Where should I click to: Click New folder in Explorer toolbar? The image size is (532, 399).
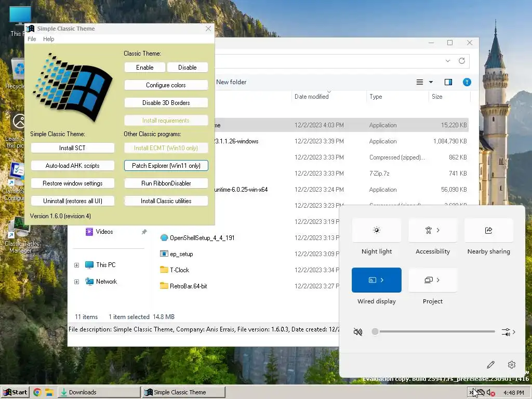click(x=231, y=82)
